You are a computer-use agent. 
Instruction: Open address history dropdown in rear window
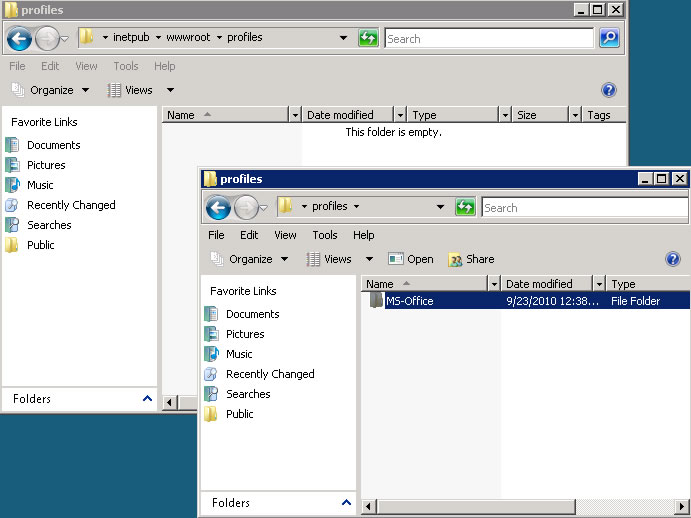[343, 37]
